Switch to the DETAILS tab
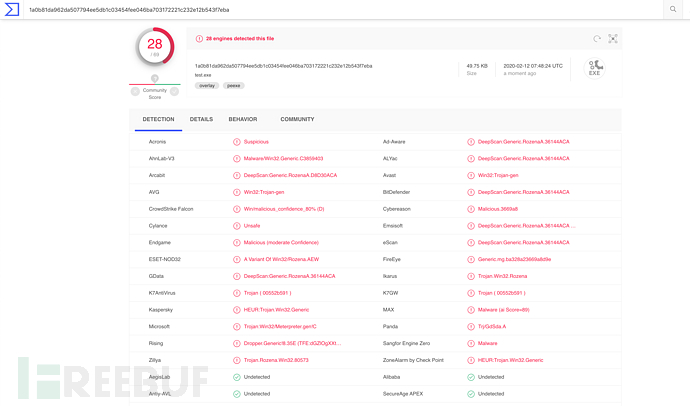This screenshot has height=406, width=690. (x=202, y=119)
